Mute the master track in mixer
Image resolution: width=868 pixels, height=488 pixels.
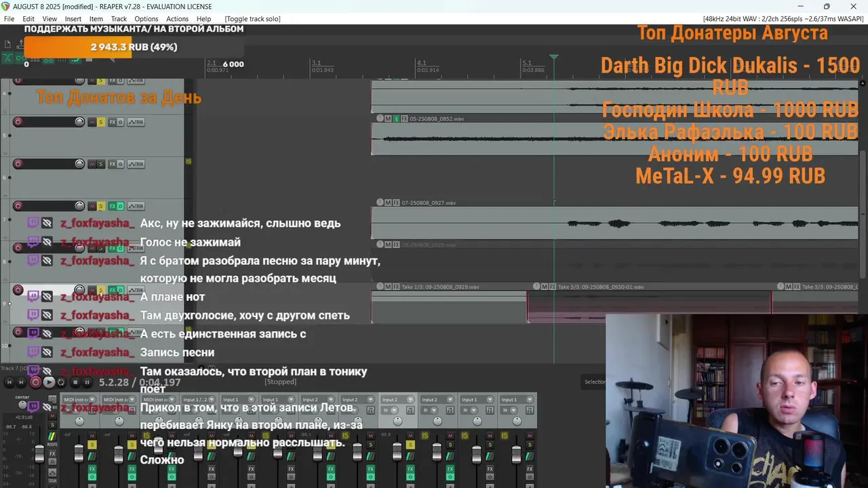click(x=52, y=416)
